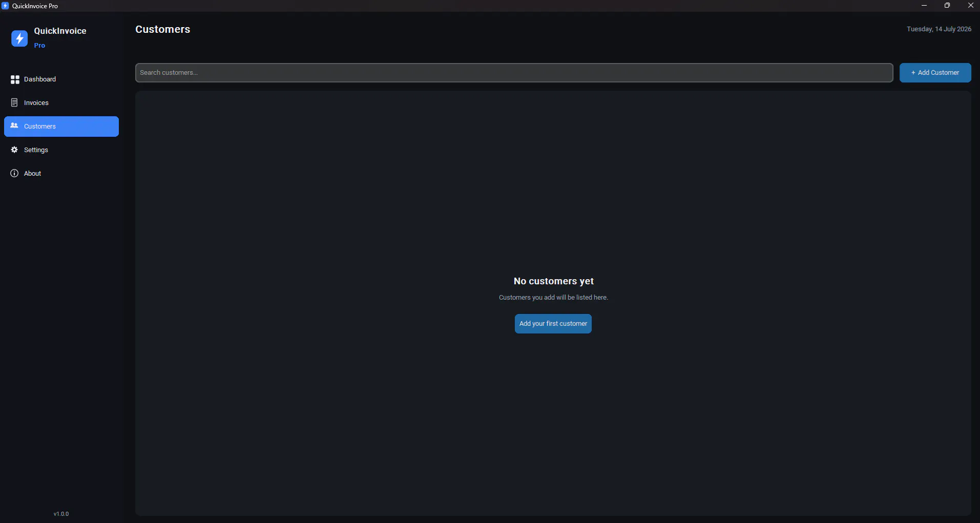Click the QuickInvoice lightning bolt logo
Viewport: 980px width, 523px height.
tap(19, 38)
